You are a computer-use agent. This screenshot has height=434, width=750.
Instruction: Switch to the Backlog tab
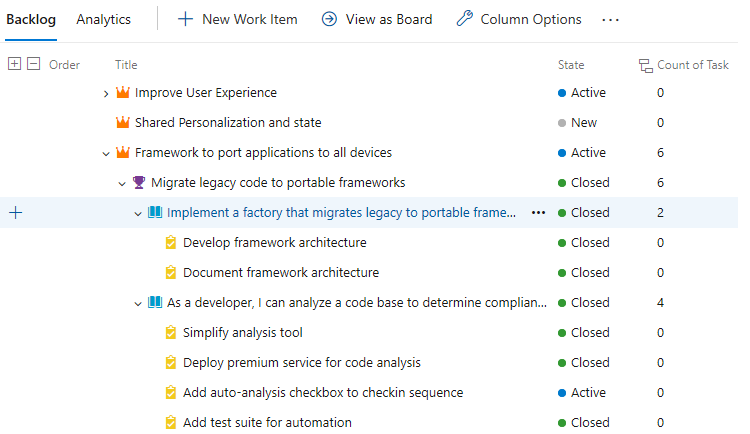31,20
